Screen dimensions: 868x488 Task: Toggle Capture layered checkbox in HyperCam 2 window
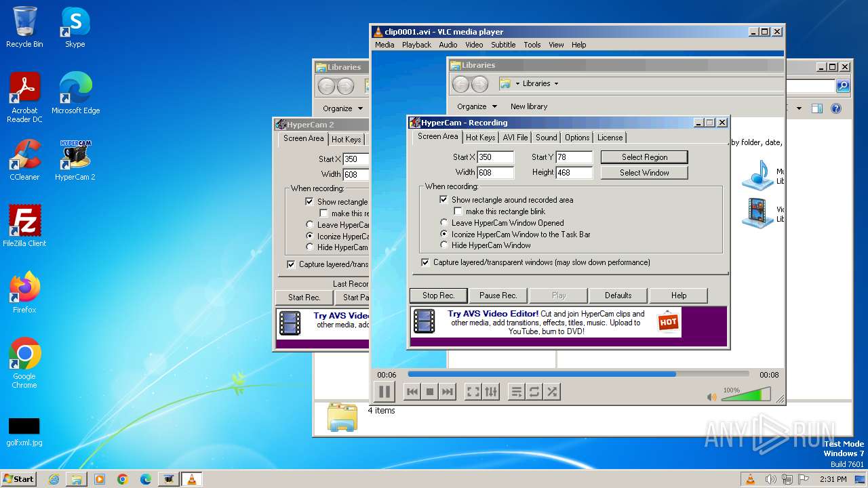point(291,264)
